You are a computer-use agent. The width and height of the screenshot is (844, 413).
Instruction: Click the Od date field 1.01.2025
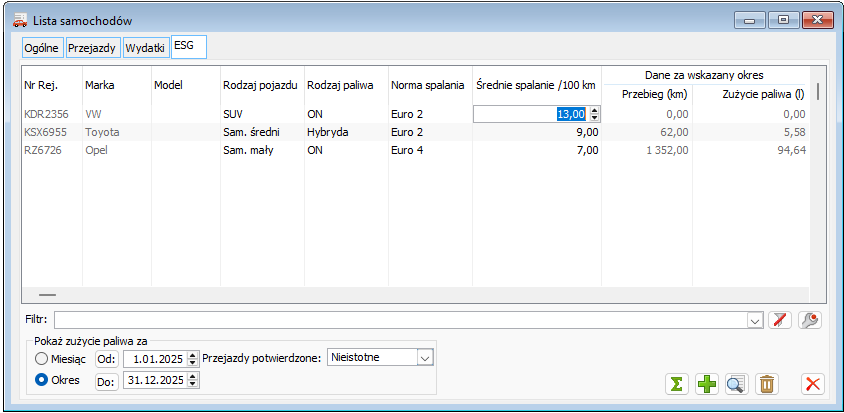(x=156, y=358)
